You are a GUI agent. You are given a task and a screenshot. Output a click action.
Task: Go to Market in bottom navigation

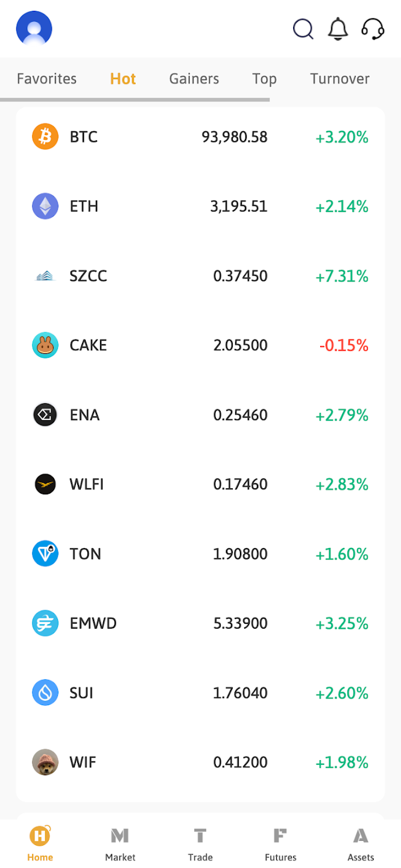[x=120, y=844]
